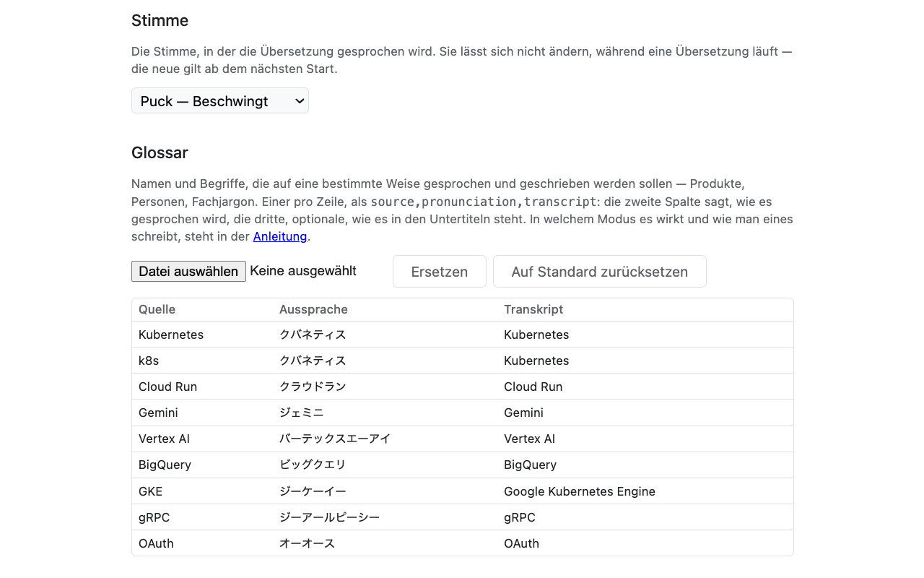Click the Cloud Run source cell
This screenshot has height=578, width=924.
click(x=202, y=387)
